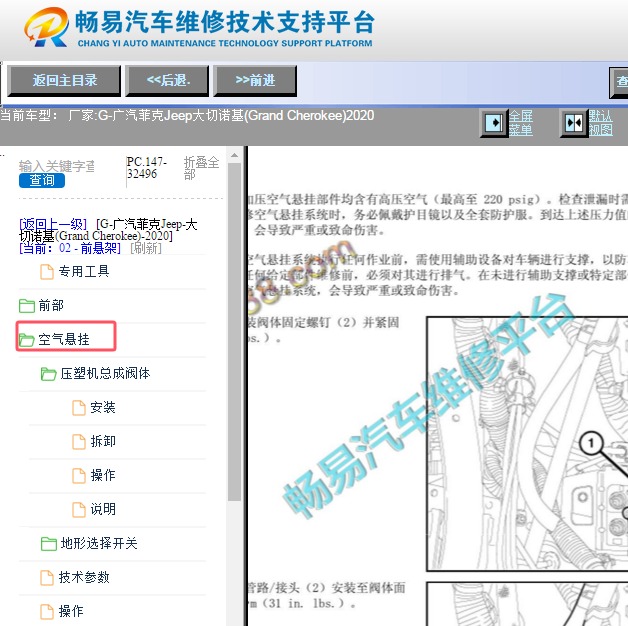Click the 安装 page icon

(79, 408)
